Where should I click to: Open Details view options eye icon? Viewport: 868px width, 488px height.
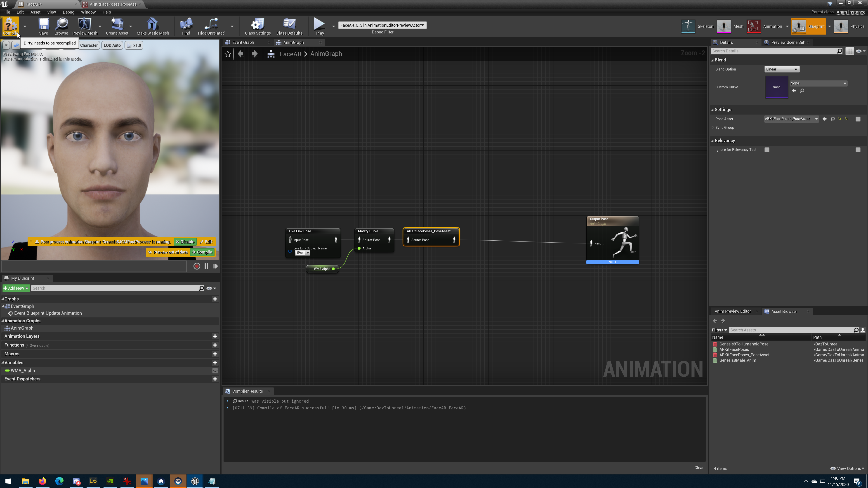(x=860, y=51)
